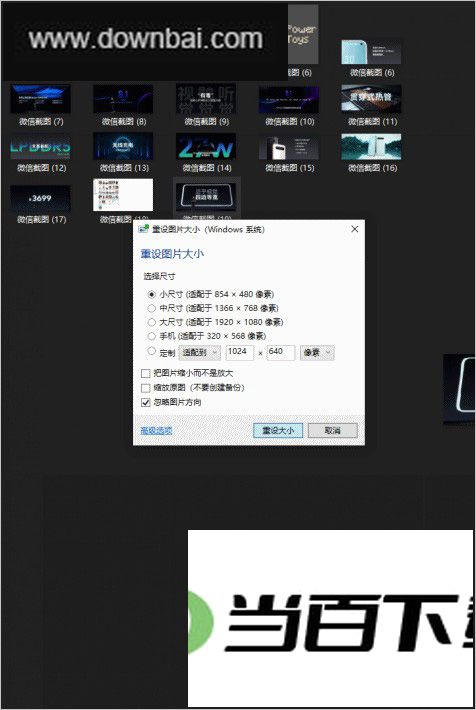Click the width field showing 1024
476x710 pixels.
pos(240,353)
